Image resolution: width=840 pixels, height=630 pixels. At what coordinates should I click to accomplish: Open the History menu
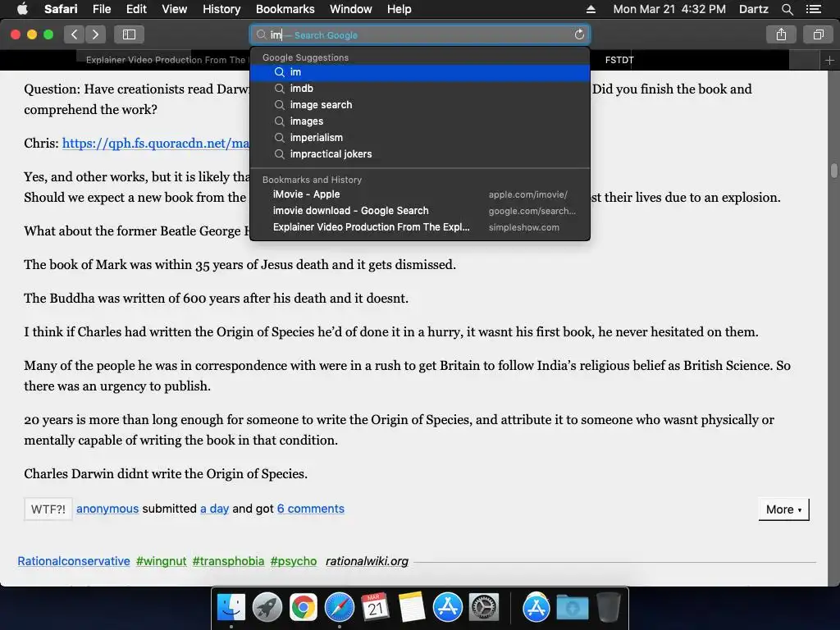(x=221, y=9)
